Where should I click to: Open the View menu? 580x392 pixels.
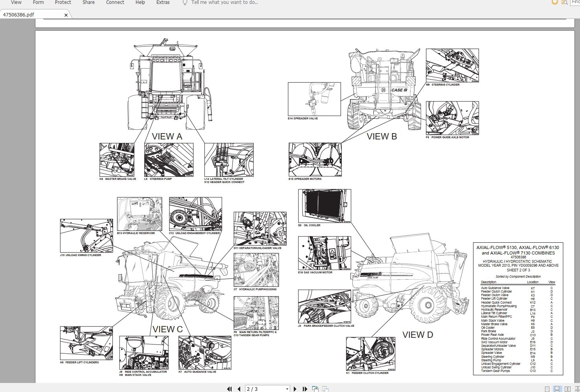click(15, 3)
